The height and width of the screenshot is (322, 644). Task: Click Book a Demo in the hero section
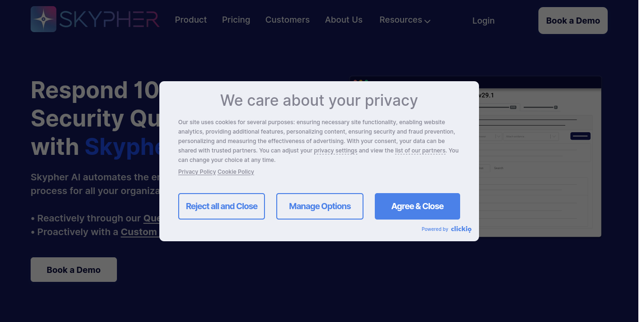click(x=74, y=269)
